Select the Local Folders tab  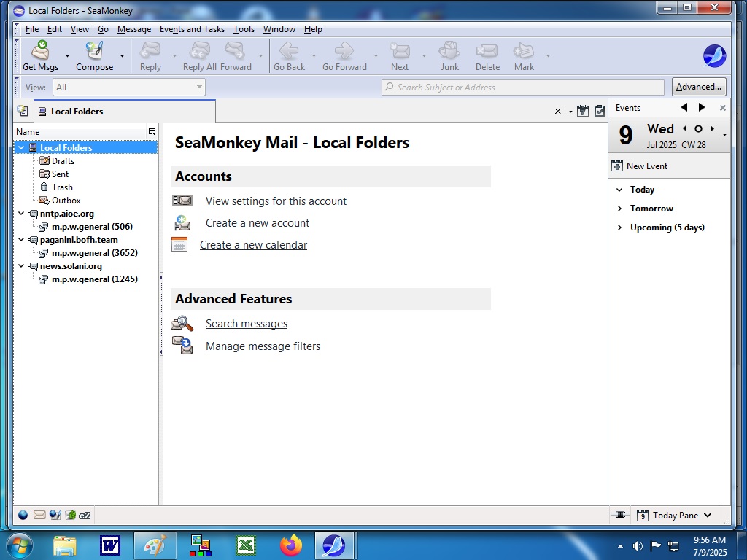(x=125, y=111)
